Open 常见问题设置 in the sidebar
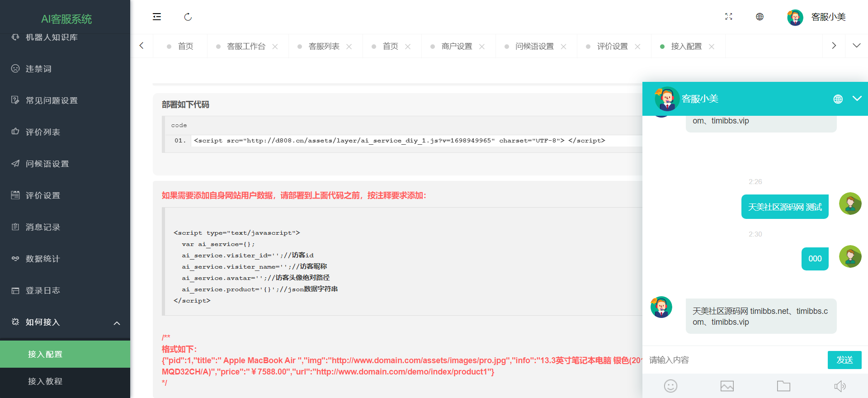 [x=65, y=100]
